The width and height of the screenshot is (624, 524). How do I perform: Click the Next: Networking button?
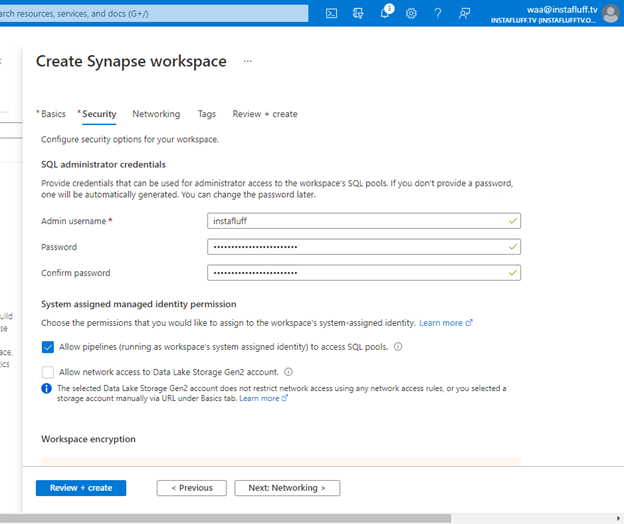click(287, 488)
